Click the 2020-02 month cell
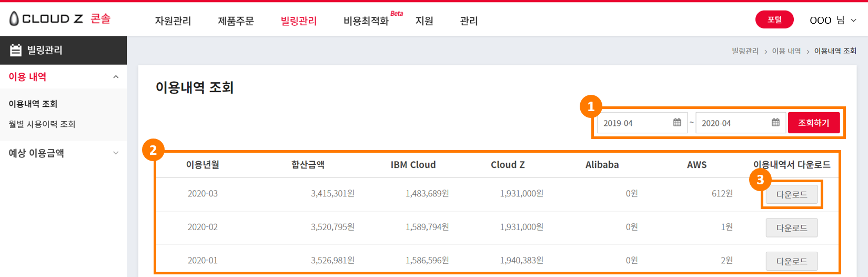Screen dimensions: 868x277 tap(203, 227)
